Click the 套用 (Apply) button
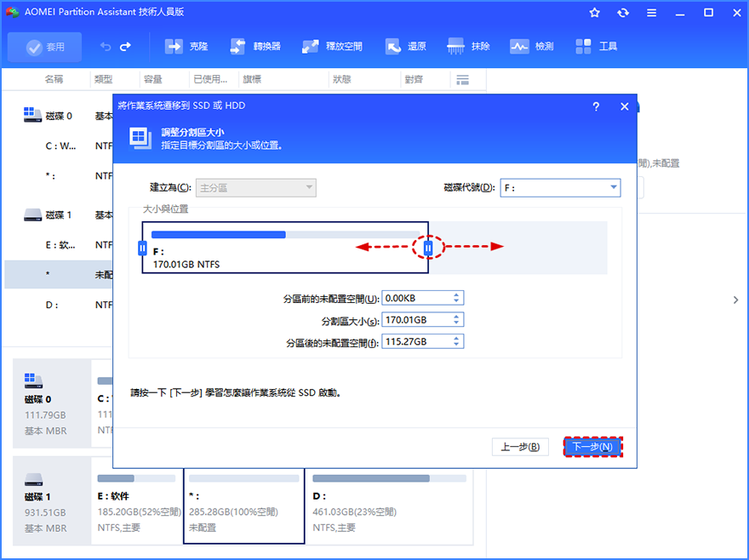The width and height of the screenshot is (749, 560). [45, 47]
